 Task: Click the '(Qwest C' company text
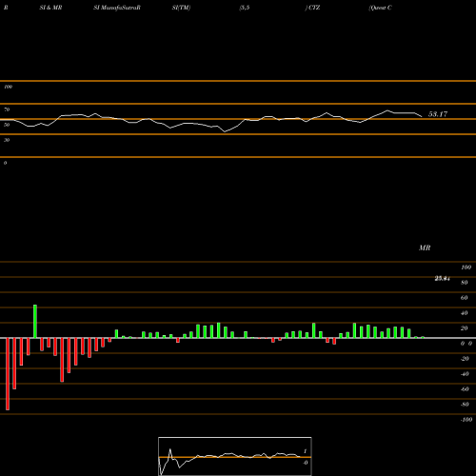tap(380, 8)
